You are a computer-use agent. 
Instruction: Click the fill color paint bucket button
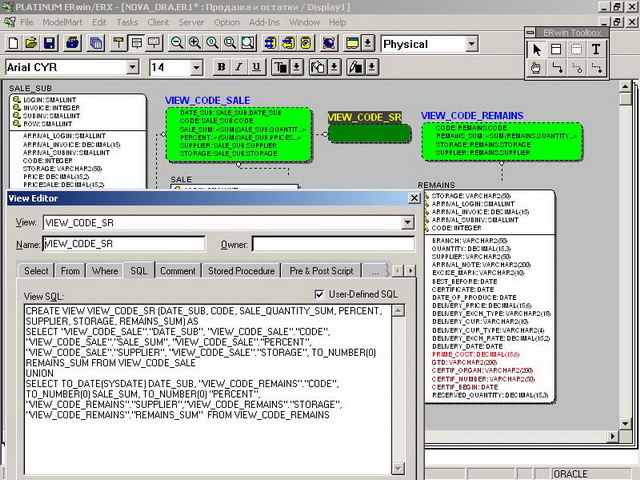(x=318, y=67)
